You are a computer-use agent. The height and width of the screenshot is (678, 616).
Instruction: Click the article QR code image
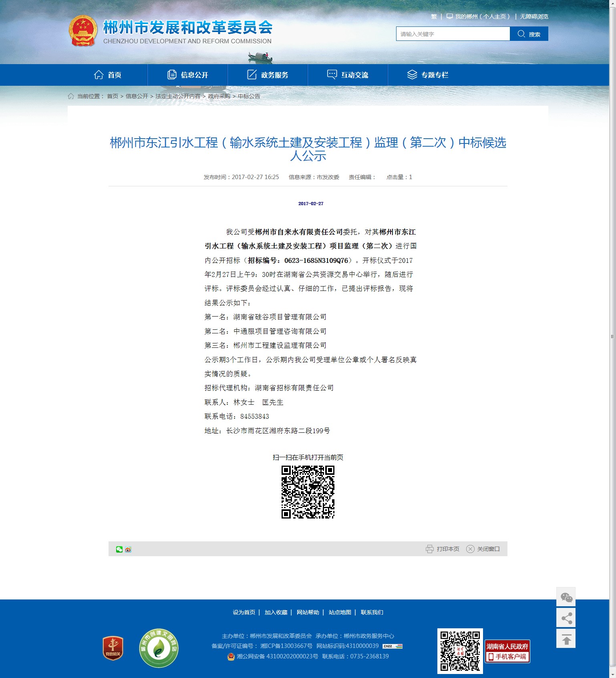click(x=308, y=492)
